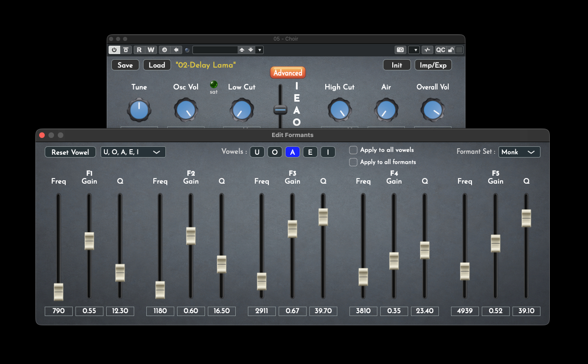Viewport: 588px width, 364px height.
Task: Click the F4 Freq value field 3810
Action: [x=363, y=311]
